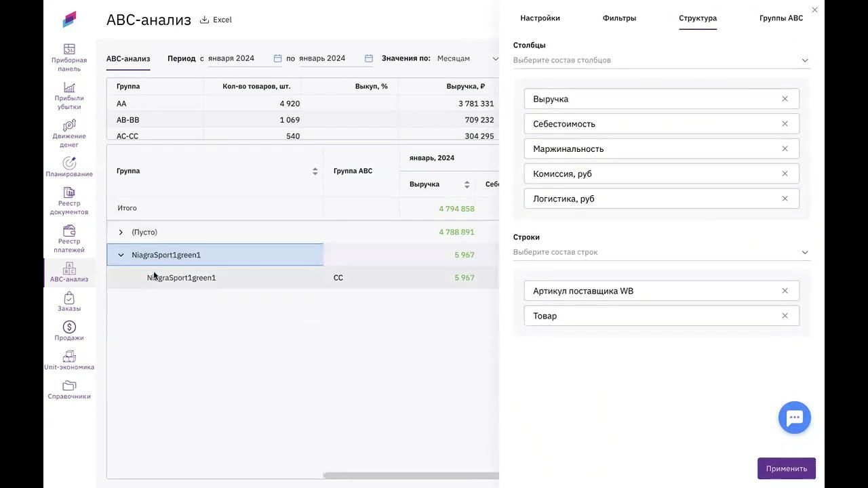Open Прибыли убытки section in sidebar
Viewport: 868px width, 488px height.
(x=69, y=88)
